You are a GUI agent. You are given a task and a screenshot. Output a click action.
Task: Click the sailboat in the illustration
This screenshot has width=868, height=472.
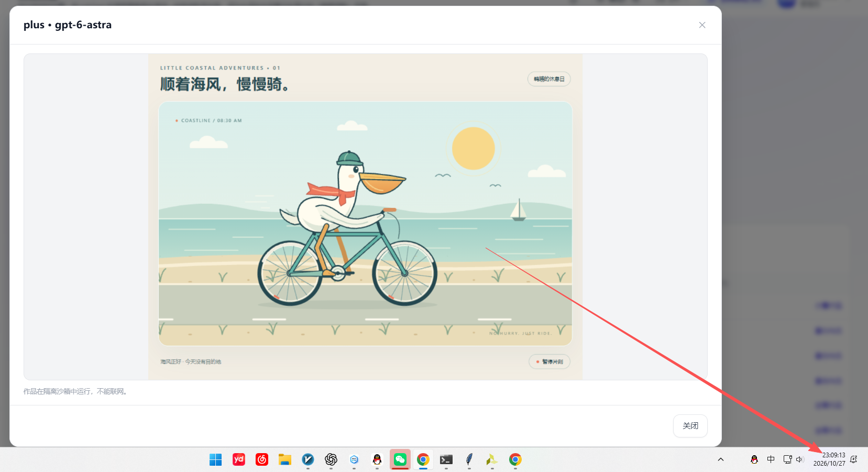pos(519,210)
